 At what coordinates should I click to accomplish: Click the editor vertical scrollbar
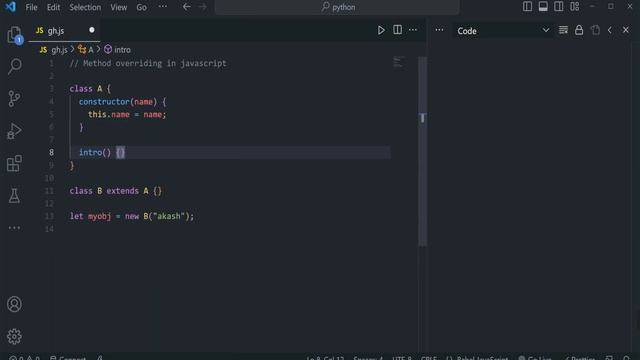tap(422, 151)
